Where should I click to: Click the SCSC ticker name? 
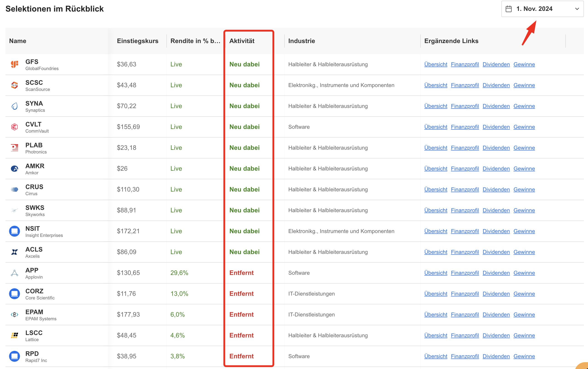[x=34, y=83]
